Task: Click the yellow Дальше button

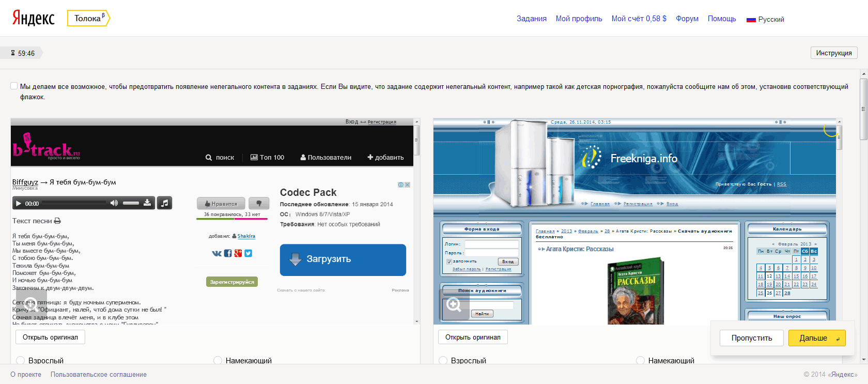Action: [x=817, y=338]
